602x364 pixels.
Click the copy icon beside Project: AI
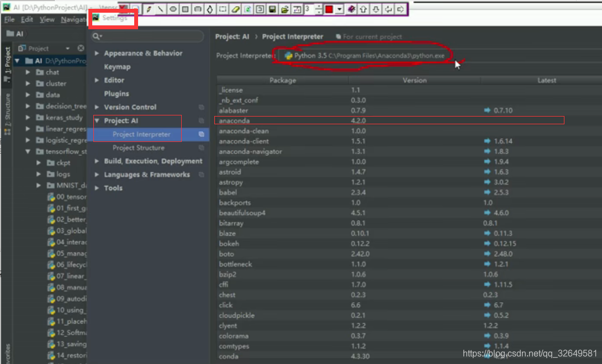tap(201, 120)
